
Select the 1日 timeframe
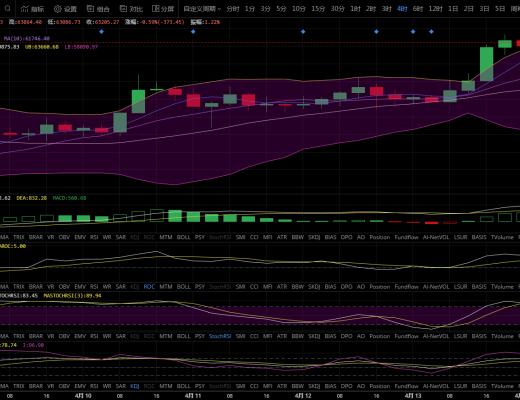click(453, 9)
